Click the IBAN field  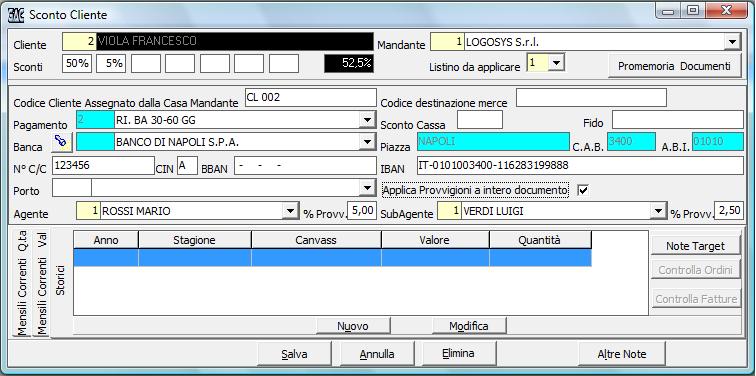(x=580, y=165)
